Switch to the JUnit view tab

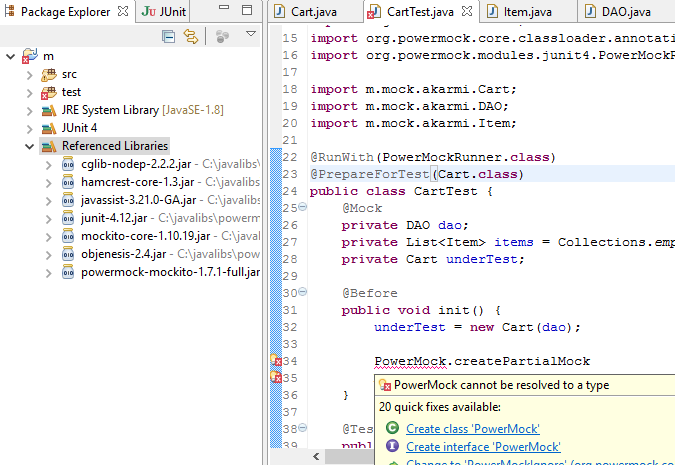[x=164, y=12]
